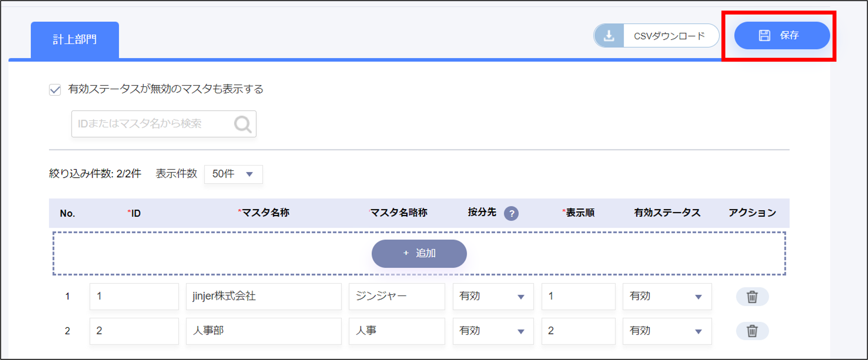Delete the 人事部 row with trash icon
The image size is (868, 360).
[752, 331]
